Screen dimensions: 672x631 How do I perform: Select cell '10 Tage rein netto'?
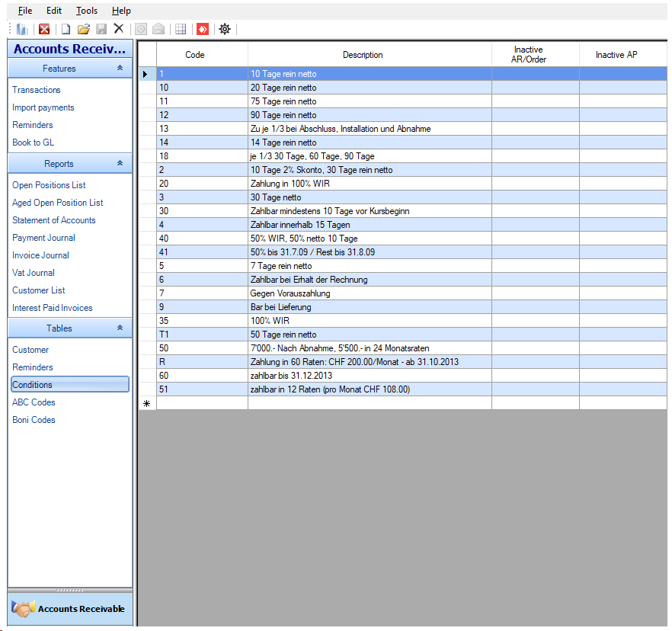coord(370,74)
